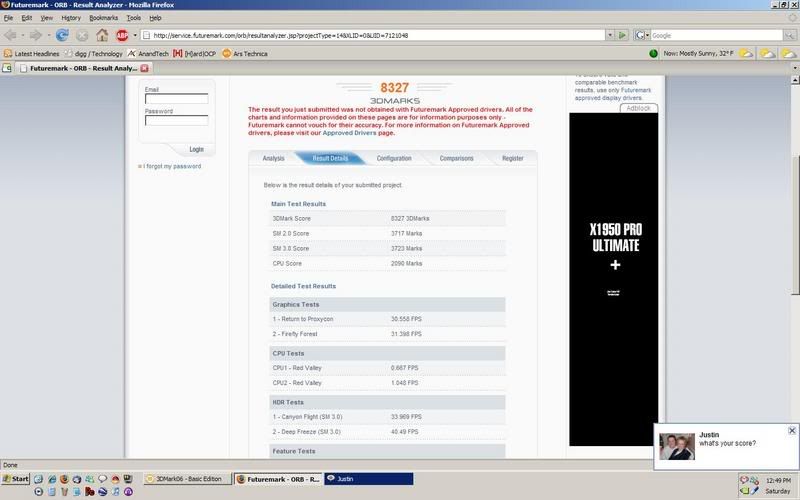Screen dimensions: 800x500
Task: Click the Approved Drivers page link
Action: coord(349,133)
